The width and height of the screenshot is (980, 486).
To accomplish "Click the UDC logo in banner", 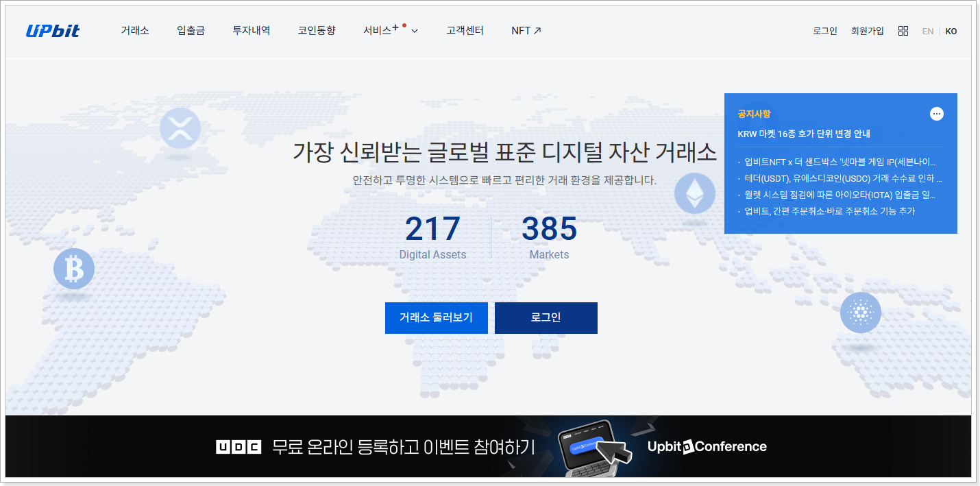I will (238, 447).
